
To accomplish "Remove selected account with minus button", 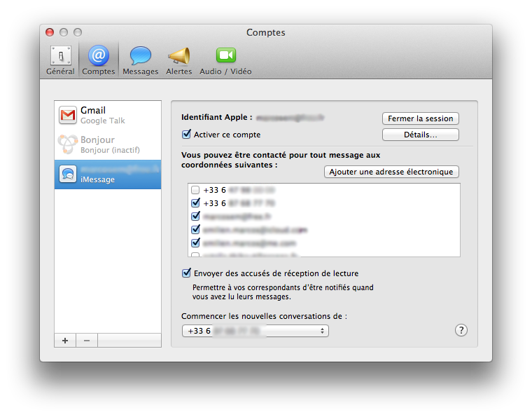I will (x=87, y=340).
